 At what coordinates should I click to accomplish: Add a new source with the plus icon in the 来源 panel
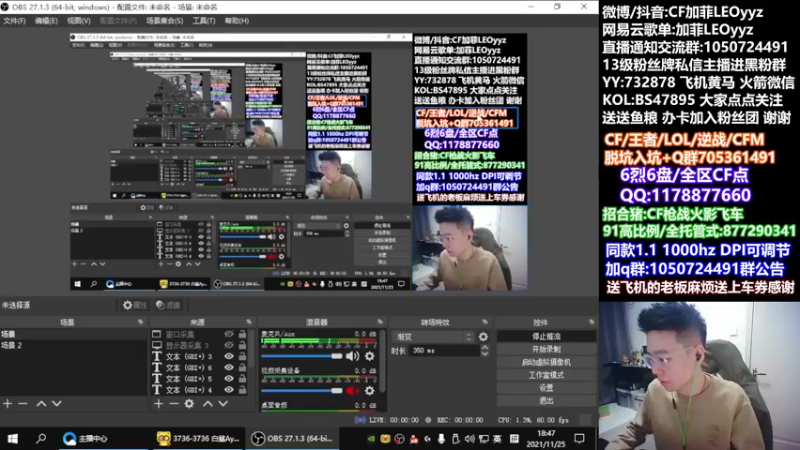pyautogui.click(x=159, y=404)
